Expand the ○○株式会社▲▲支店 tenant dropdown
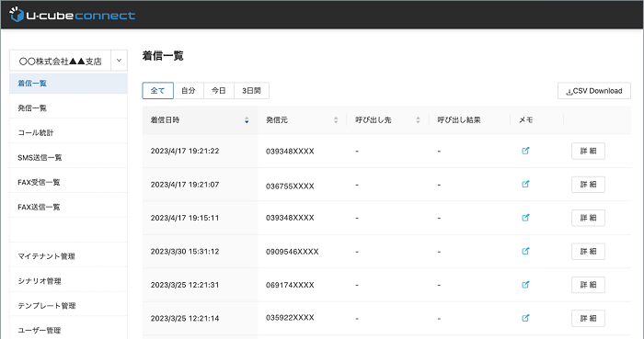Screen dimensions: 644x339 (119, 61)
